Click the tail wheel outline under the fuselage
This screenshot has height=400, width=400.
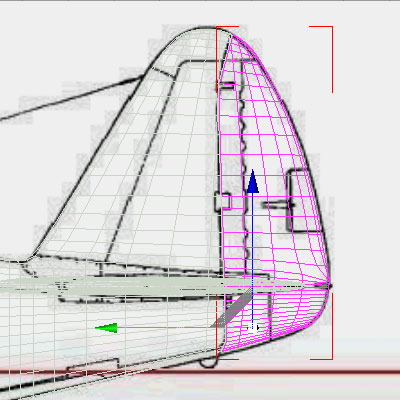click(x=209, y=363)
